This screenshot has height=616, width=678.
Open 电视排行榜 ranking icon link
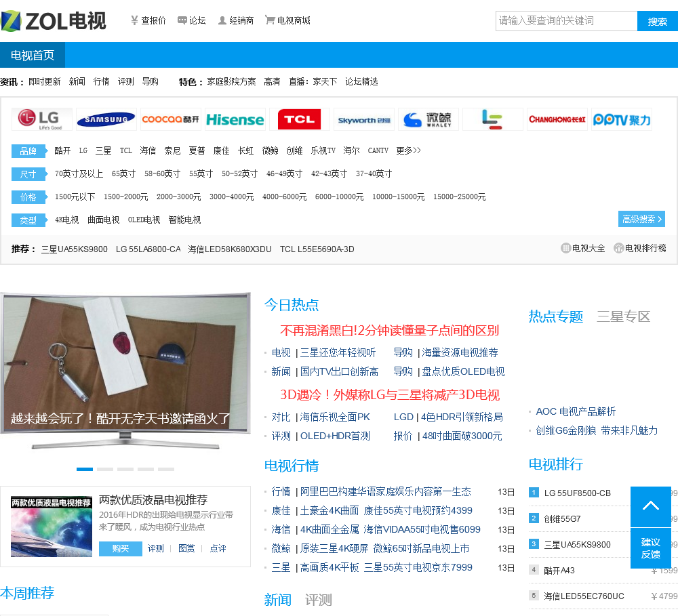pos(640,248)
